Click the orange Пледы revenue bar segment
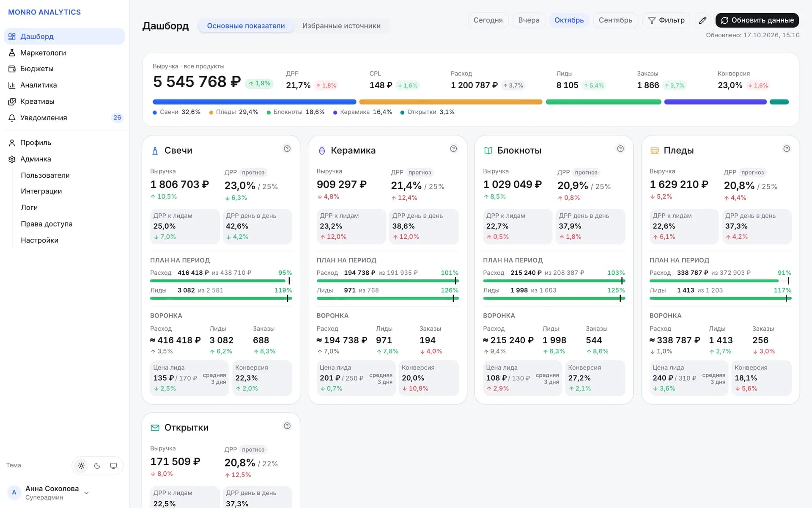Screen dimensions: 812x508 pos(451,102)
